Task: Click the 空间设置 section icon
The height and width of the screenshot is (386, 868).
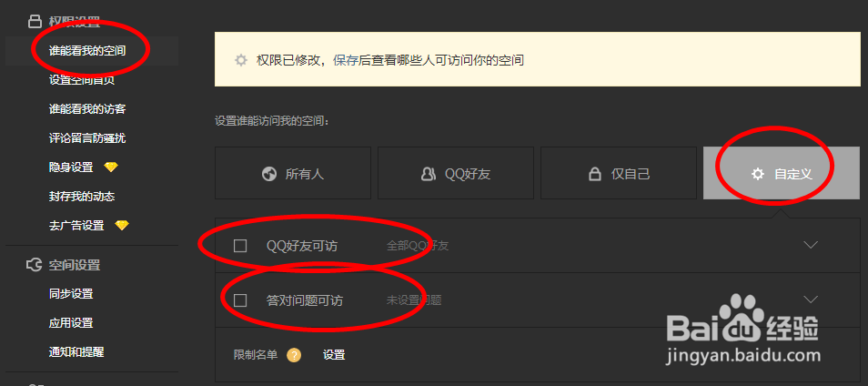Action: [x=35, y=265]
